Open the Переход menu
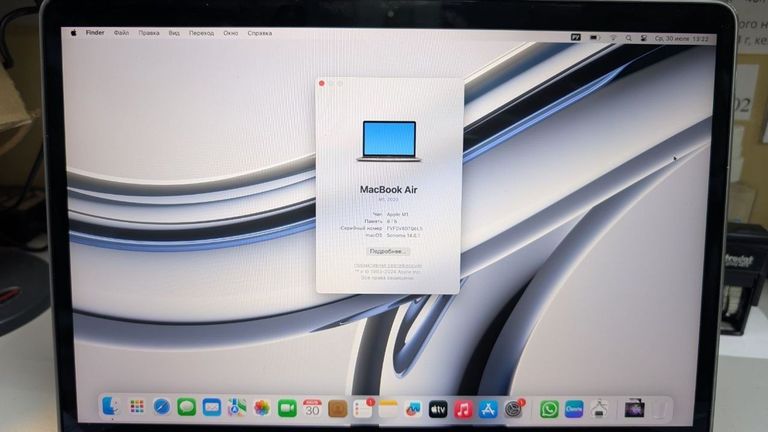Image resolution: width=768 pixels, height=432 pixels. 201,33
